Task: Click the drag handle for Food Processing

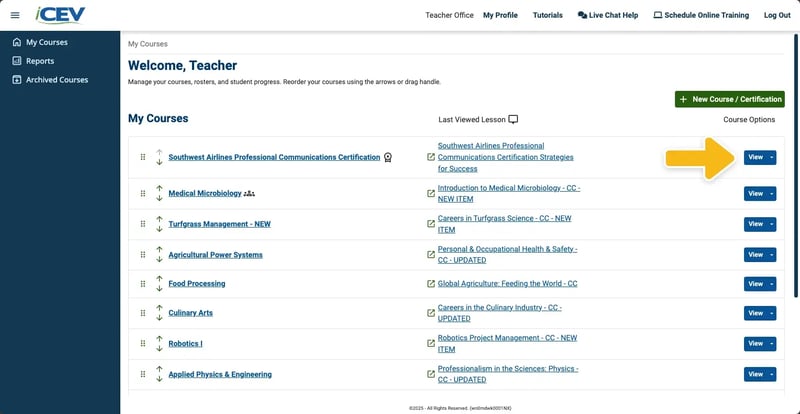Action: [143, 283]
